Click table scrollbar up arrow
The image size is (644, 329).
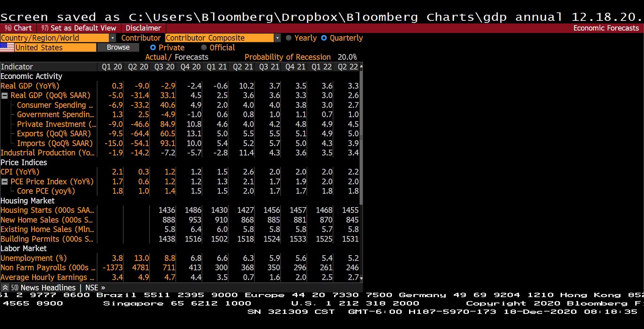pyautogui.click(x=361, y=66)
